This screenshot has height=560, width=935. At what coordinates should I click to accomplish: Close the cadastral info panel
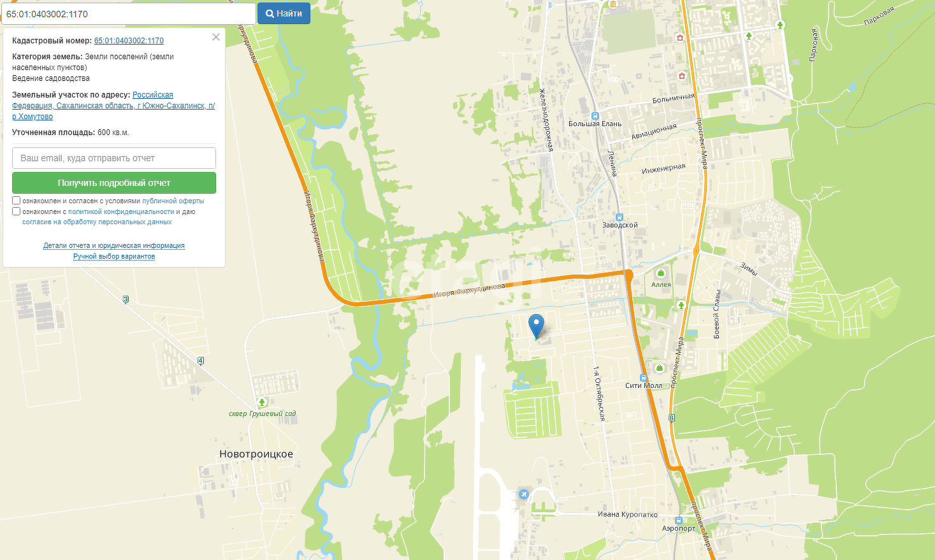coord(216,37)
